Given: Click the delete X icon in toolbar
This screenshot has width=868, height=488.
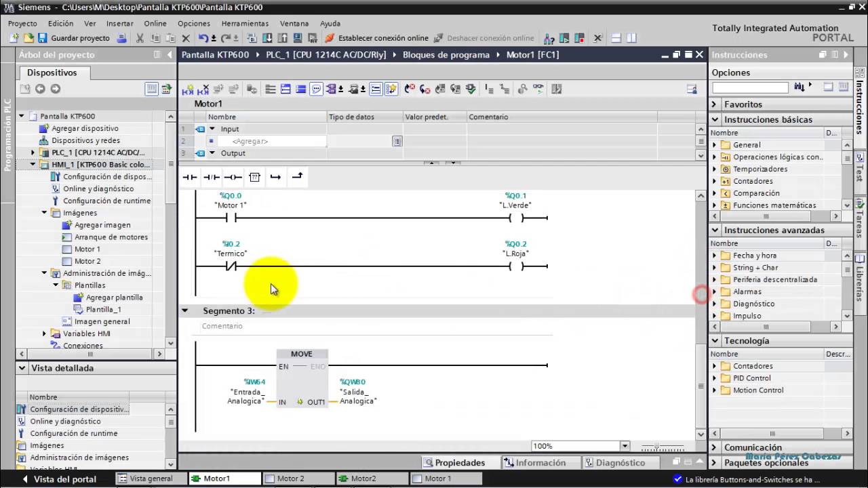Looking at the screenshot, I should click(186, 39).
